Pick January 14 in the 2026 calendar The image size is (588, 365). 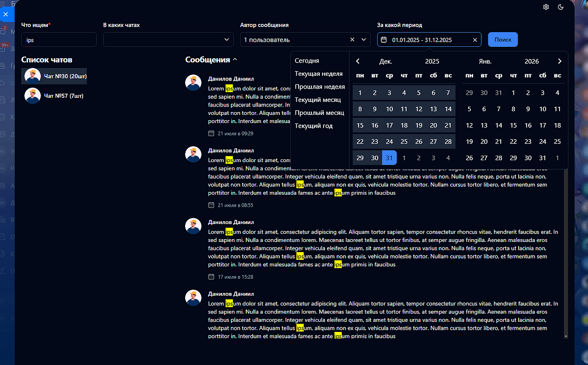[x=499, y=125]
